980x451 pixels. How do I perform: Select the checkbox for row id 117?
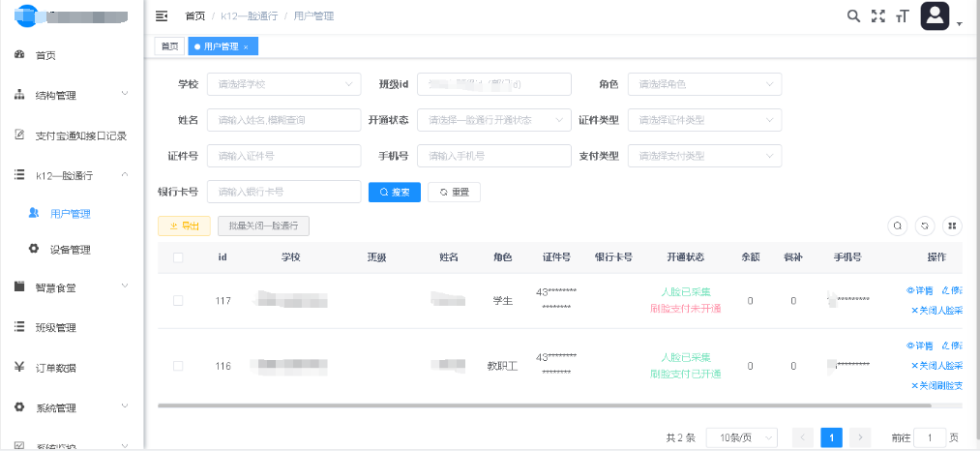[x=178, y=301]
